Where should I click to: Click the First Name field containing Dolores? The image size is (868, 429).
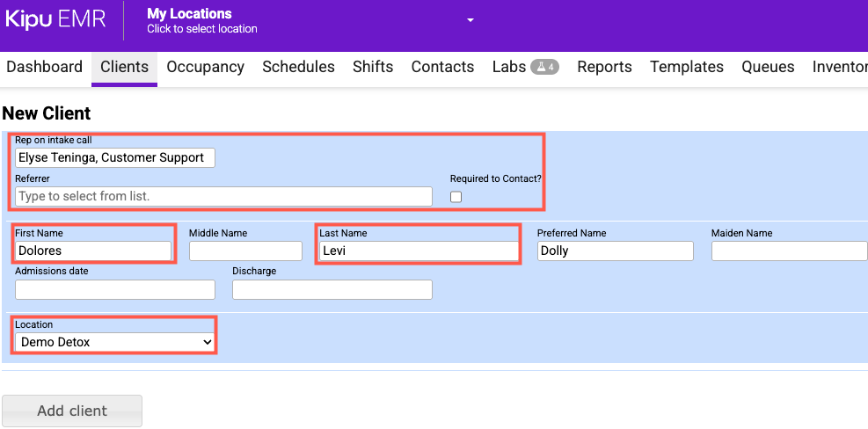coord(93,251)
